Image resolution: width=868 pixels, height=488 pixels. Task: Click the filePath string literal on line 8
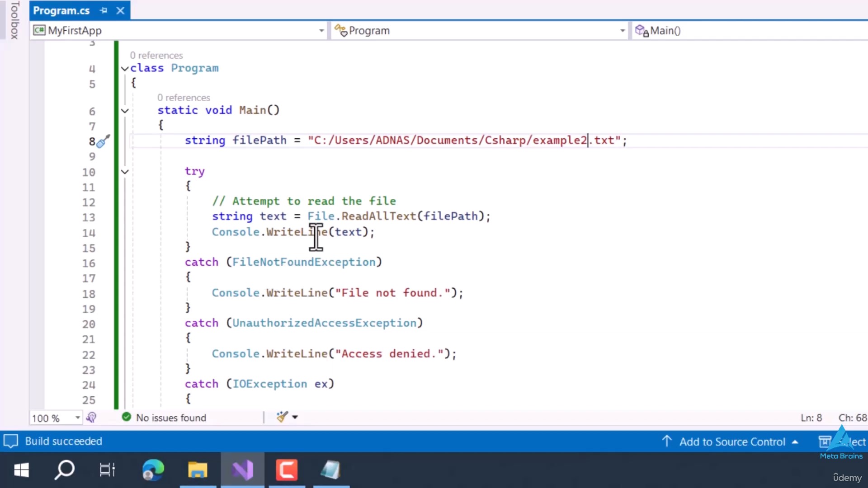[x=464, y=141]
